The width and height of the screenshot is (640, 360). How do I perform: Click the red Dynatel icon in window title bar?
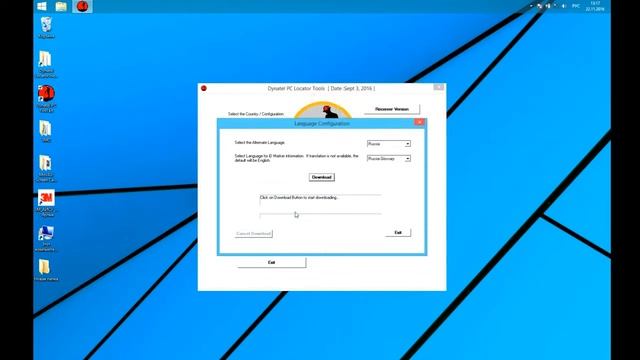click(x=204, y=88)
